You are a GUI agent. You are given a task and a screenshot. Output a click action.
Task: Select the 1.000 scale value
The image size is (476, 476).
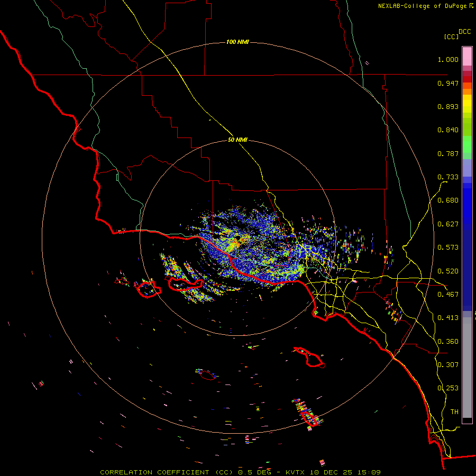[x=448, y=59]
